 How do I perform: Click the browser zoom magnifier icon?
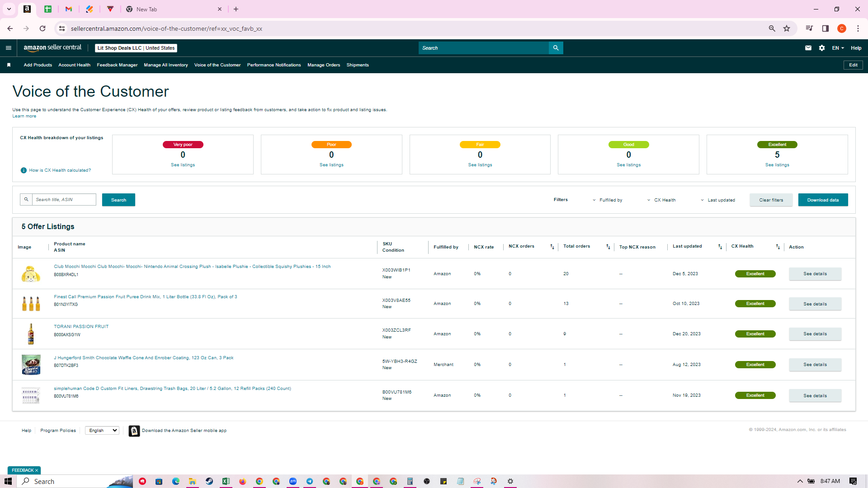point(772,28)
